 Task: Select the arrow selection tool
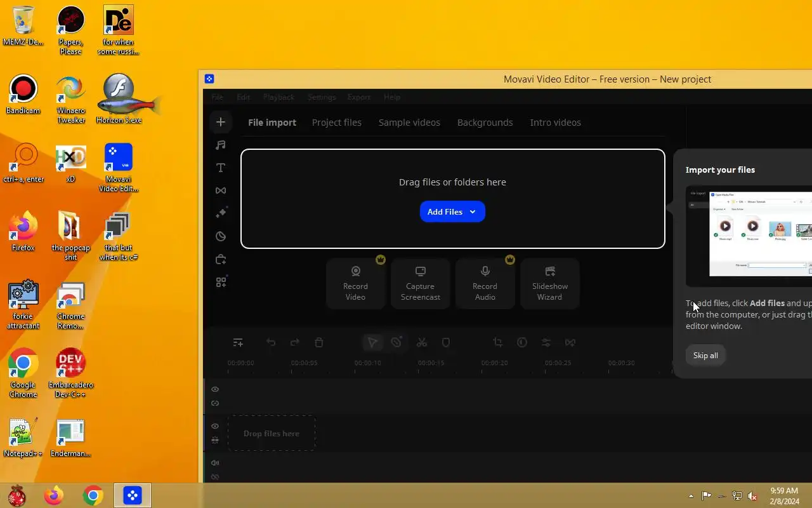tap(372, 342)
